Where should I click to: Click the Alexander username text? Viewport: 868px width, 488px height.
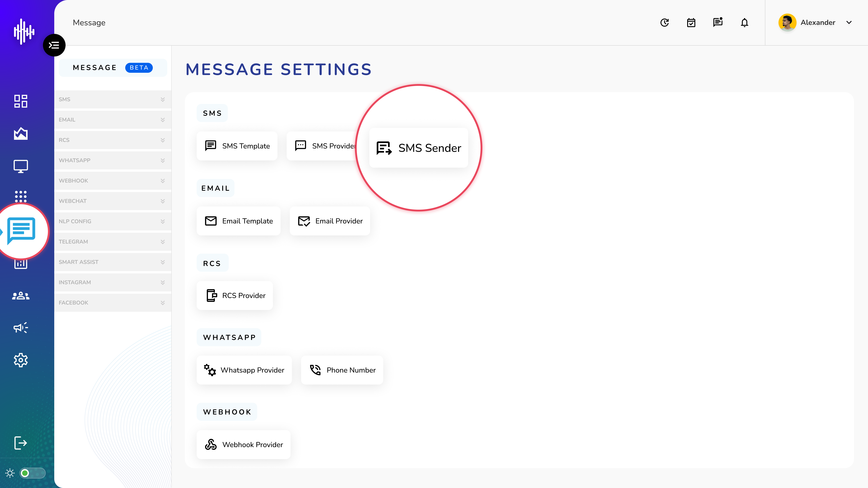818,23
